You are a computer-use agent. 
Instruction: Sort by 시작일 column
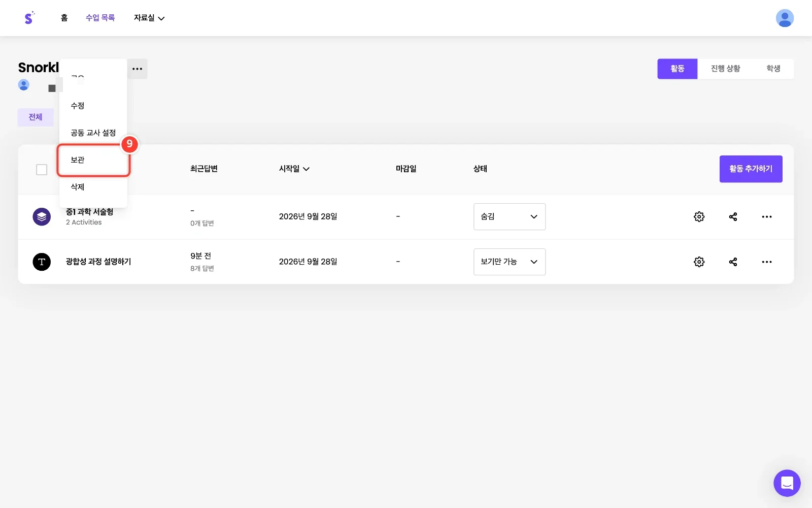294,169
